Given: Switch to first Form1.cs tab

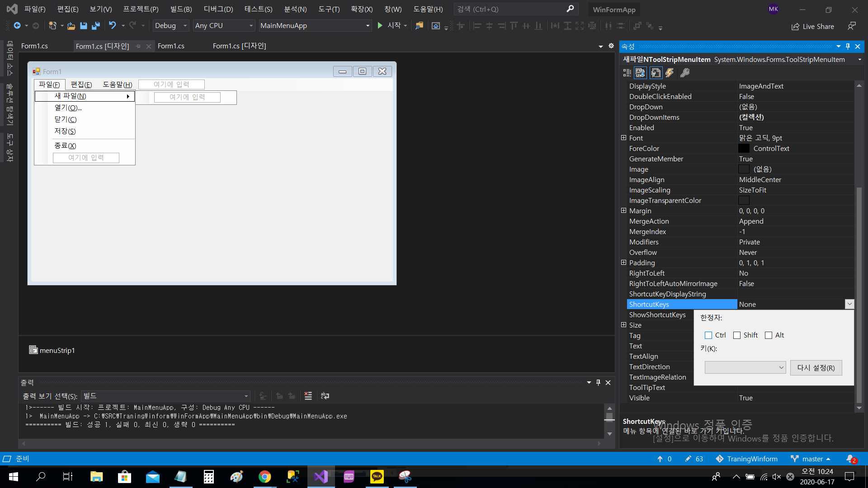Looking at the screenshot, I should tap(34, 46).
